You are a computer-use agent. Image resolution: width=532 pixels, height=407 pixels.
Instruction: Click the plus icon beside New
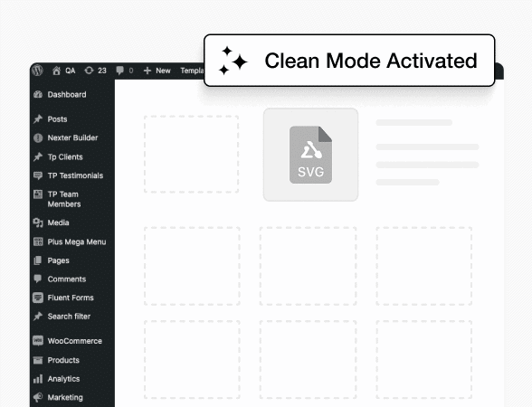pyautogui.click(x=147, y=71)
